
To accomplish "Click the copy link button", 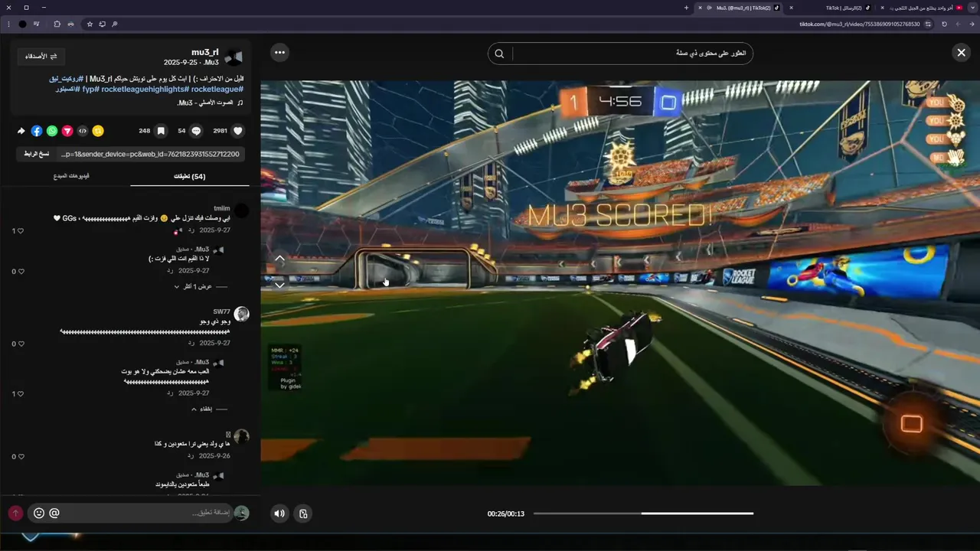I will point(37,154).
